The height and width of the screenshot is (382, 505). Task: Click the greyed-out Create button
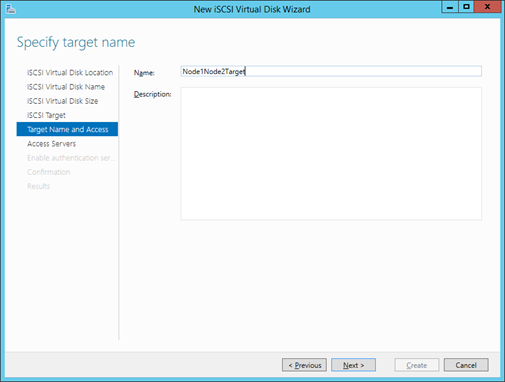click(417, 365)
